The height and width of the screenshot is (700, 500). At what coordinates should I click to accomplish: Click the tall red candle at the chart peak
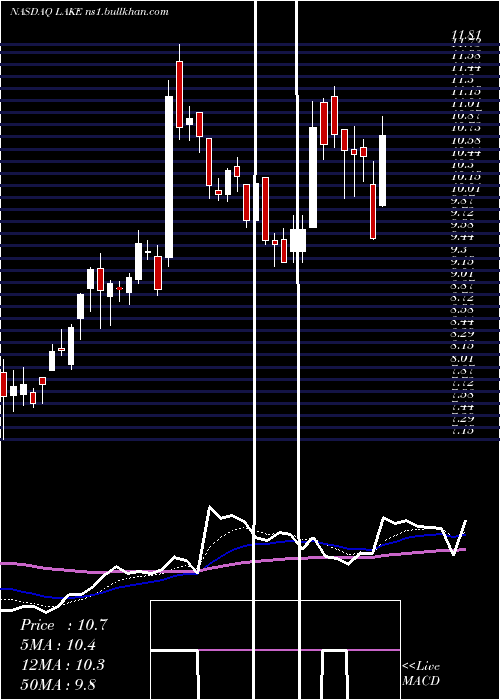179,94
